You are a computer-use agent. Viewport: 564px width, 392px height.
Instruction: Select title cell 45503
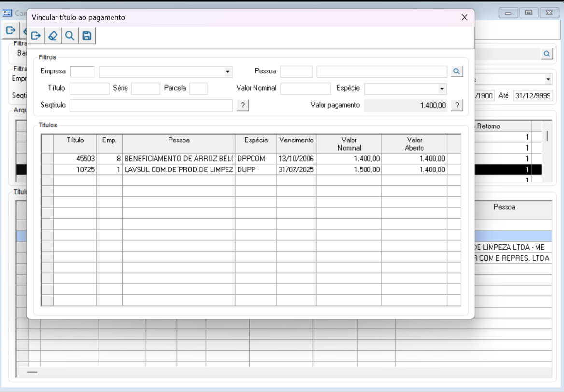tap(75, 159)
